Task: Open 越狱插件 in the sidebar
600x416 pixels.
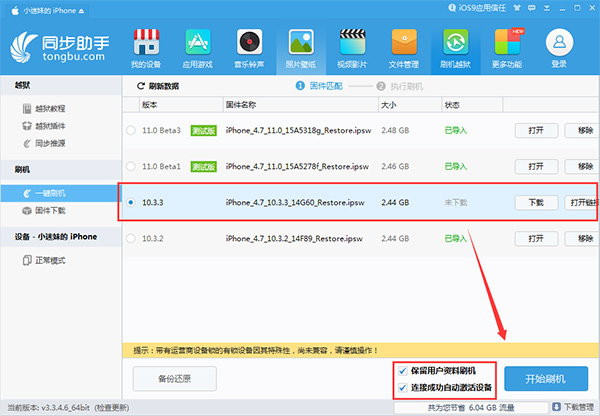Action: (44, 126)
